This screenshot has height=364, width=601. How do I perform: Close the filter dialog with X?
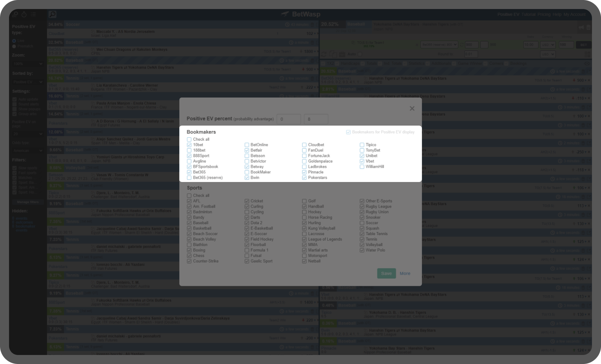[412, 108]
